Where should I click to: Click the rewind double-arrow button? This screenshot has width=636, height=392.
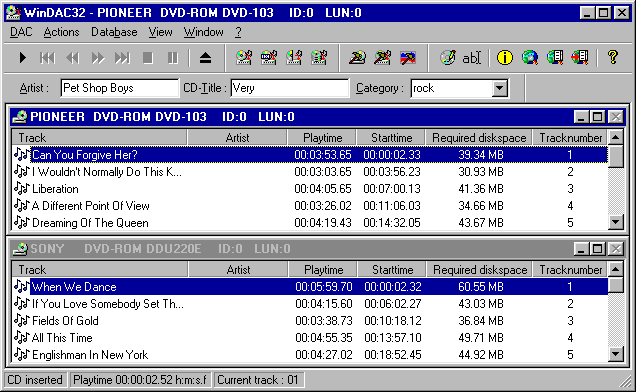pos(73,58)
